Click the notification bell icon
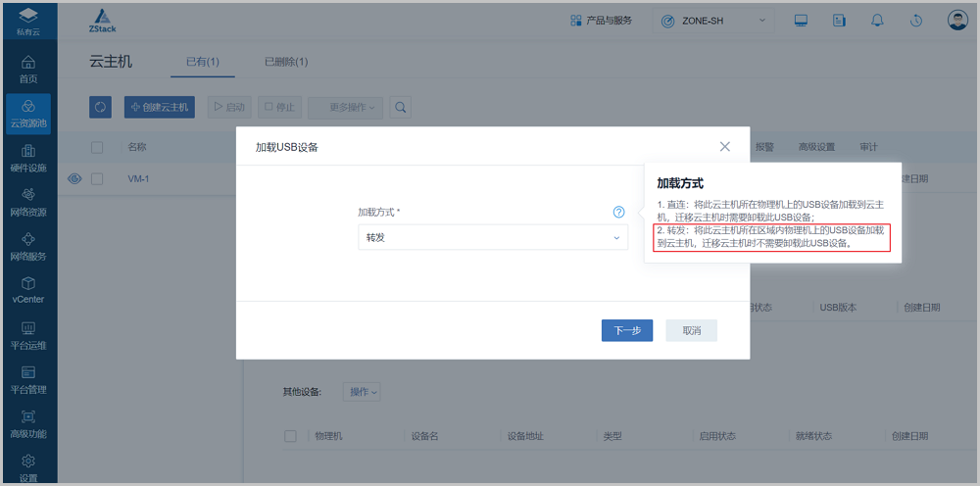This screenshot has width=980, height=486. (x=877, y=21)
